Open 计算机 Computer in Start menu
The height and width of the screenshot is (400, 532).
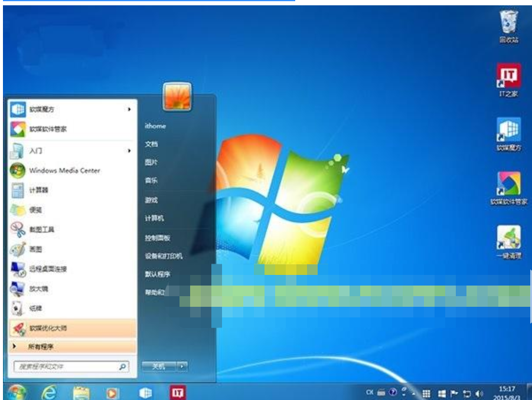(154, 218)
